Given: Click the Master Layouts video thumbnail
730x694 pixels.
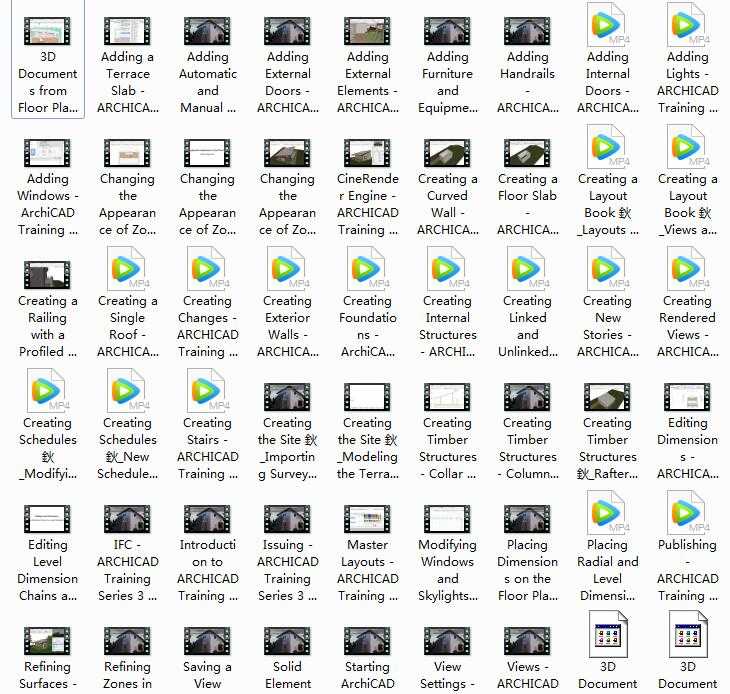Looking at the screenshot, I should [367, 520].
